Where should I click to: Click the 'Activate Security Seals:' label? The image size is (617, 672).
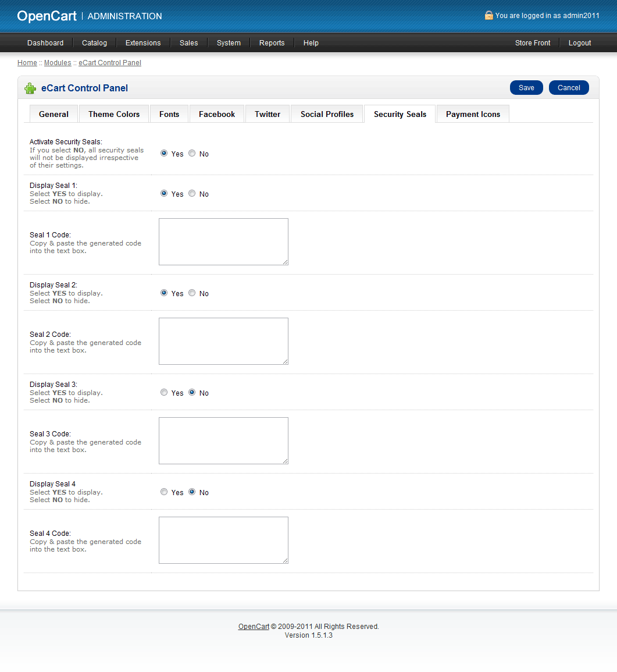66,142
